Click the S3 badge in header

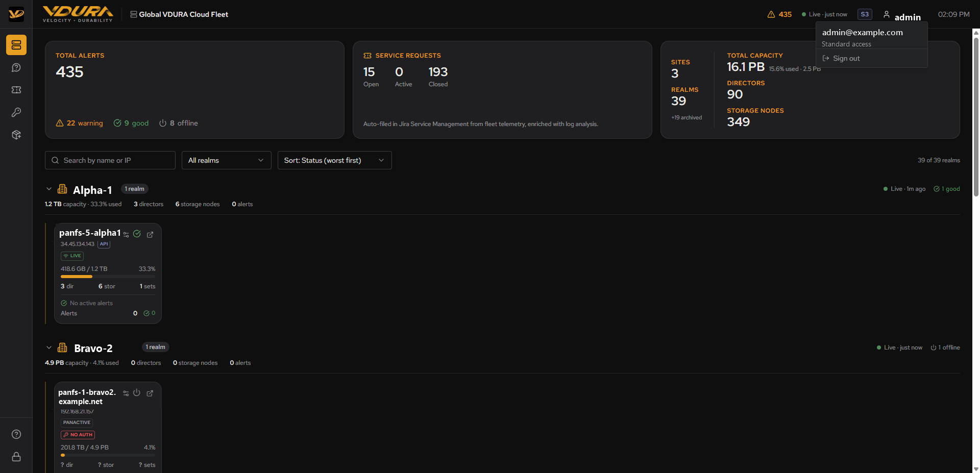865,14
